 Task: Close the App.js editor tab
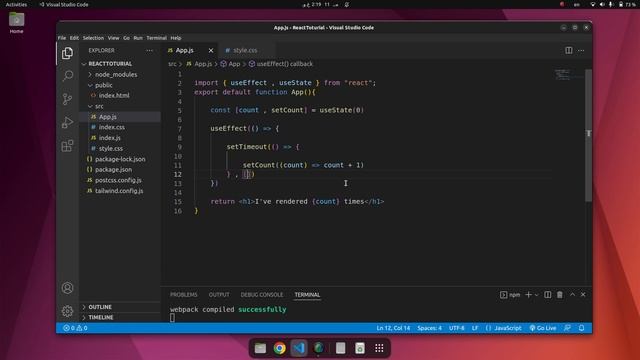[x=211, y=50]
